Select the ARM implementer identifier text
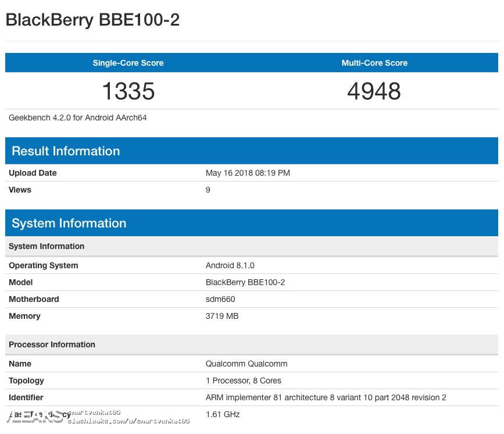Viewport: 504px width, 434px height. pos(326,397)
